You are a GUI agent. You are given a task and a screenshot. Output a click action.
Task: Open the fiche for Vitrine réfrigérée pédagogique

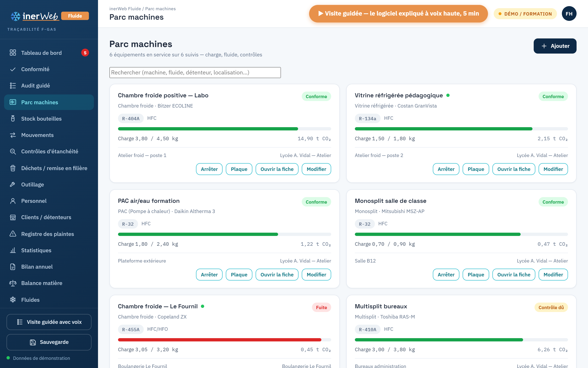coord(514,169)
